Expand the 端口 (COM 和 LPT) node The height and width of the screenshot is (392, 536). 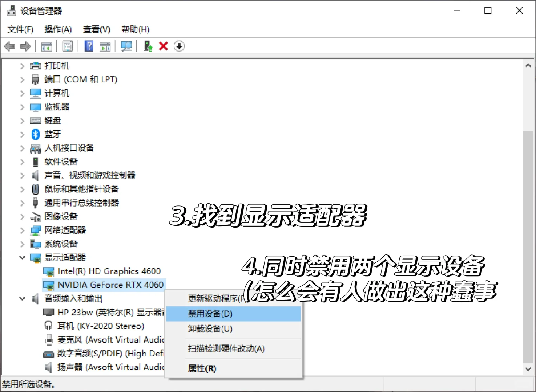coord(22,80)
